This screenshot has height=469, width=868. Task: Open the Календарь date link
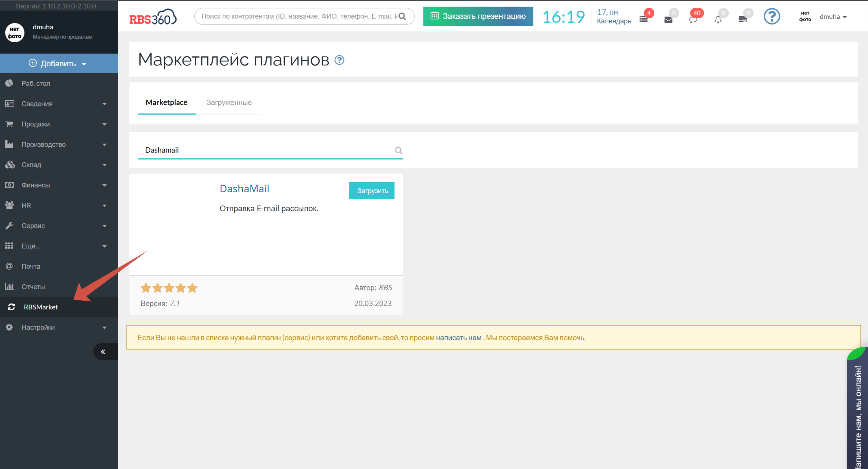614,17
